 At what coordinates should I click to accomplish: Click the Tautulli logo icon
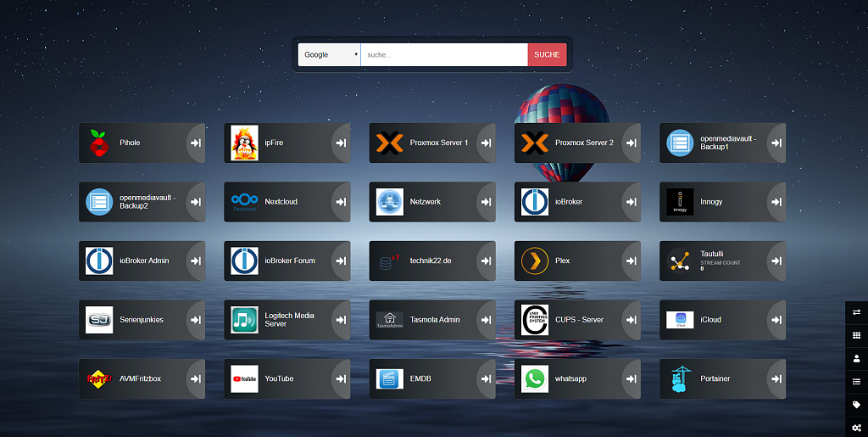[x=680, y=261]
